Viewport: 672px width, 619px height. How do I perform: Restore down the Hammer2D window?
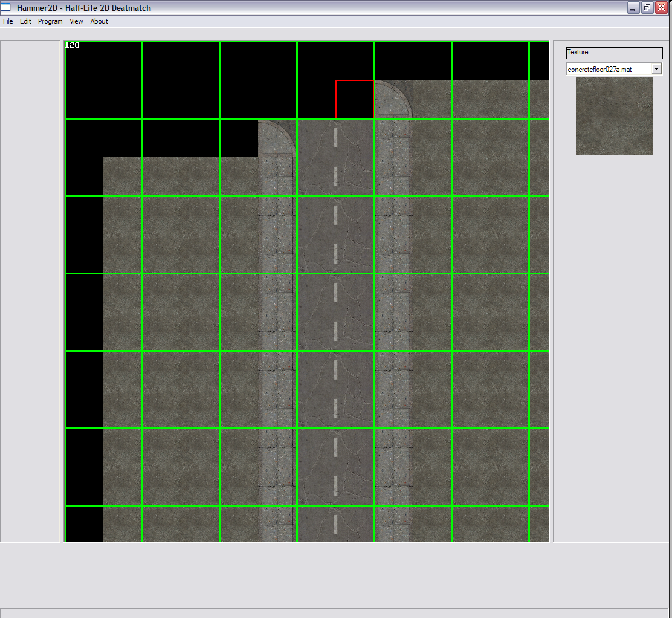coord(647,8)
